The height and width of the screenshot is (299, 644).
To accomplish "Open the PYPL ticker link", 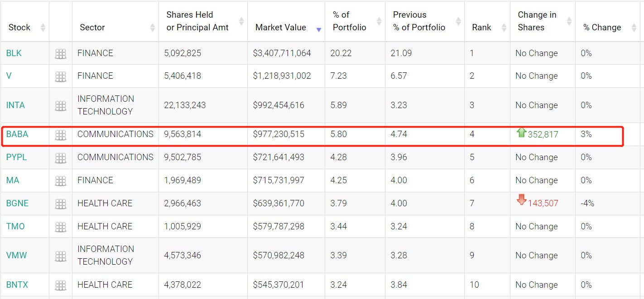I will coord(17,157).
